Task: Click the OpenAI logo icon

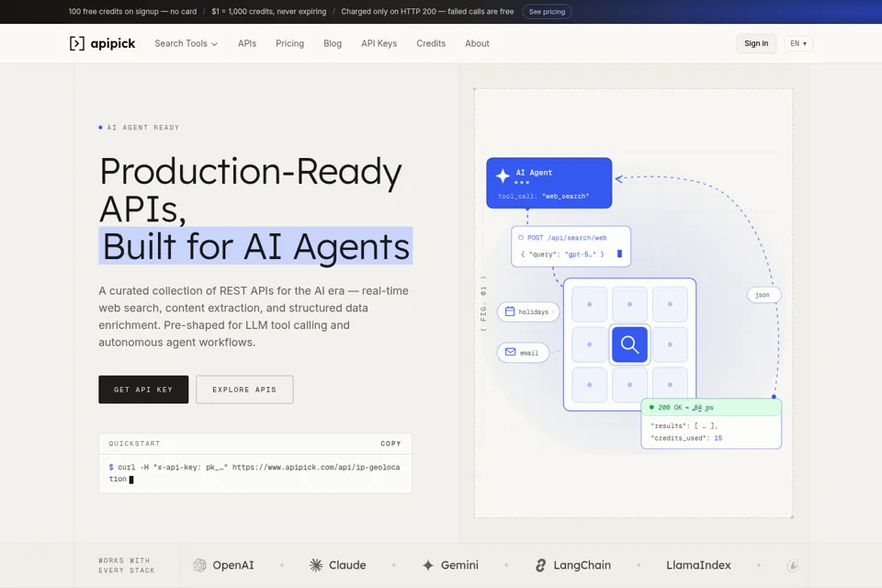Action: click(x=199, y=565)
